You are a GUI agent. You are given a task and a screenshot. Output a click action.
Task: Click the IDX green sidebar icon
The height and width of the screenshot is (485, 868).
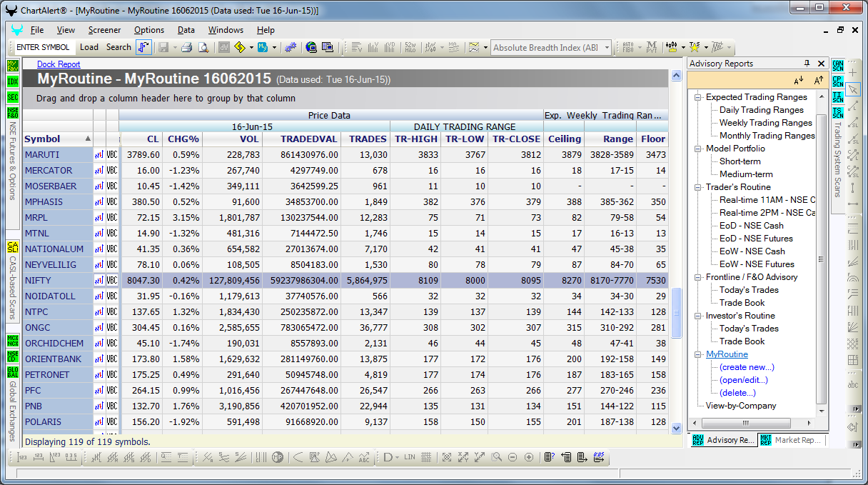tap(13, 81)
